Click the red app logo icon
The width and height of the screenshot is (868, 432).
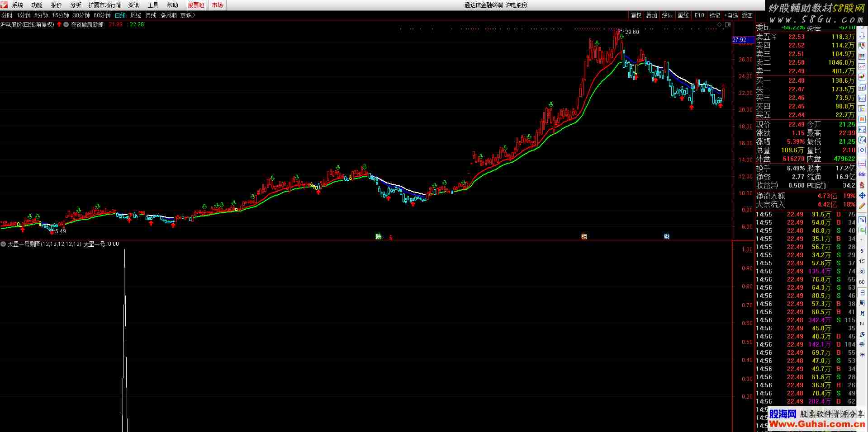pos(4,5)
